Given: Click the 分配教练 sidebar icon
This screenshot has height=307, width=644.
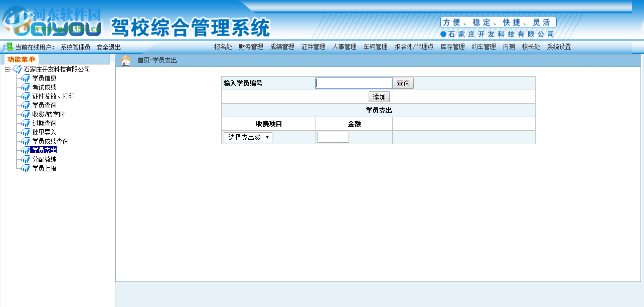Looking at the screenshot, I should coord(25,159).
